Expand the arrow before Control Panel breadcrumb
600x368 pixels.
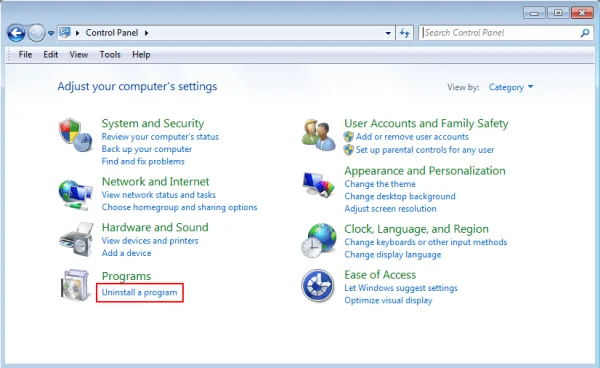pyautogui.click(x=77, y=33)
